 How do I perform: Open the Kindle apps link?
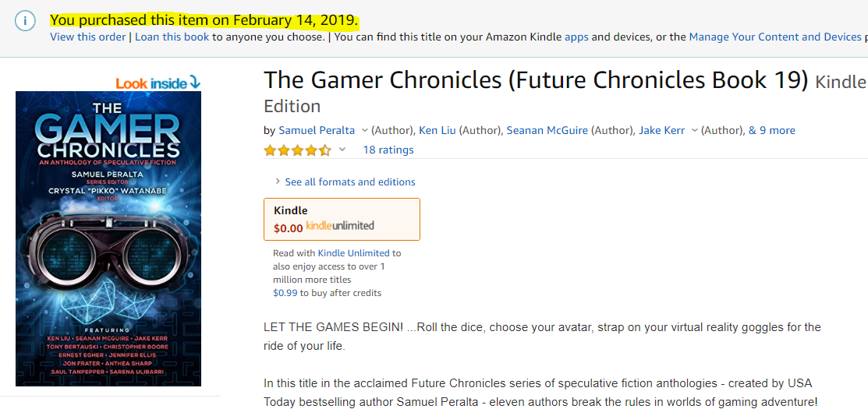(576, 37)
